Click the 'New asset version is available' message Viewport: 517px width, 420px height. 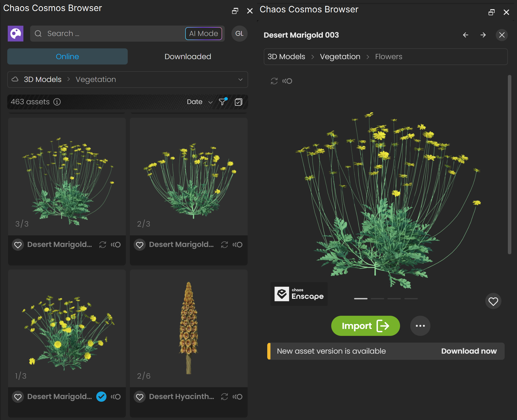[x=331, y=351]
